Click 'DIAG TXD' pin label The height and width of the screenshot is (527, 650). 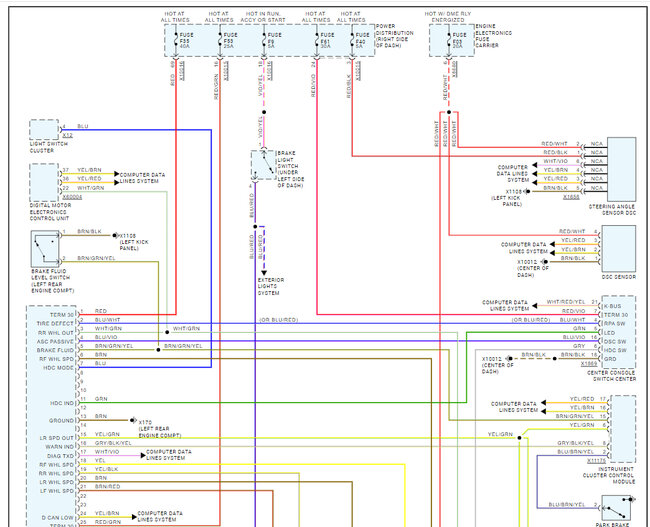point(60,456)
